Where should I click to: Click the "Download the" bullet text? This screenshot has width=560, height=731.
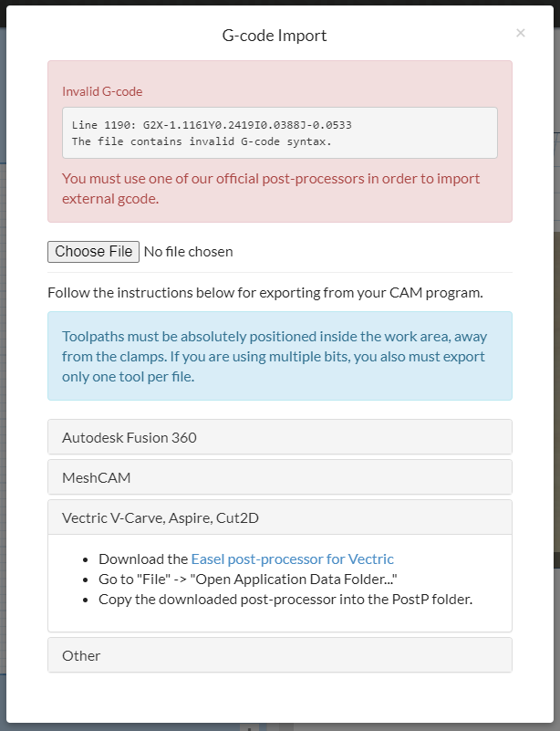(144, 559)
